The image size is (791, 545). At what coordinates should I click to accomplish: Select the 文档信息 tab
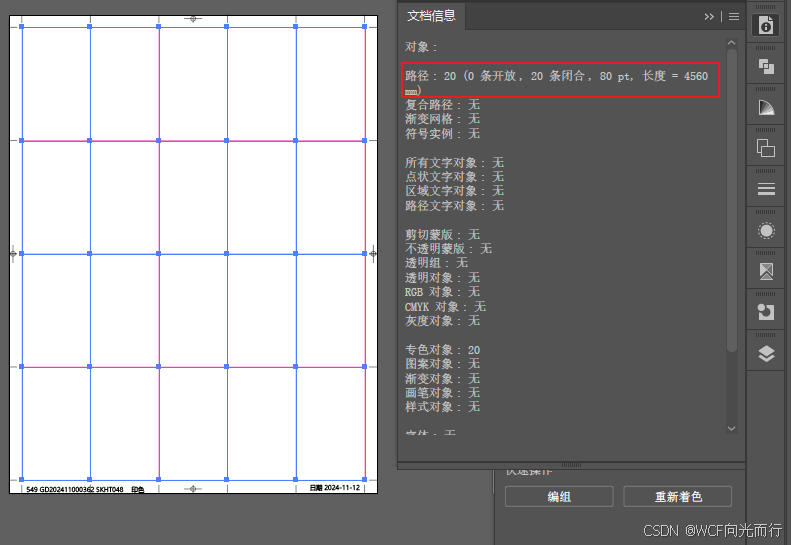(431, 16)
